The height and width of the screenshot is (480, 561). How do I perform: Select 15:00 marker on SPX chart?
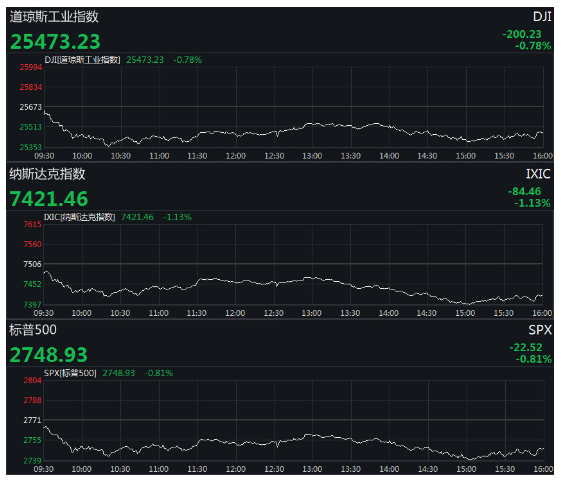click(466, 469)
